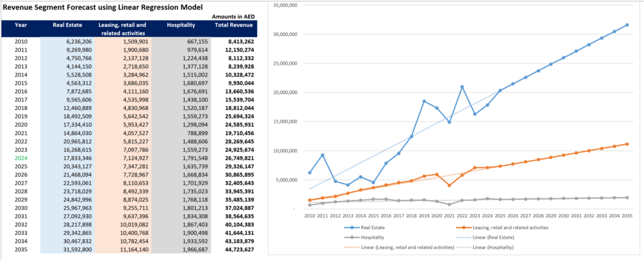Screen dimensions: 644x260
Task: Click the Hospitality column header cell
Action: [180, 25]
